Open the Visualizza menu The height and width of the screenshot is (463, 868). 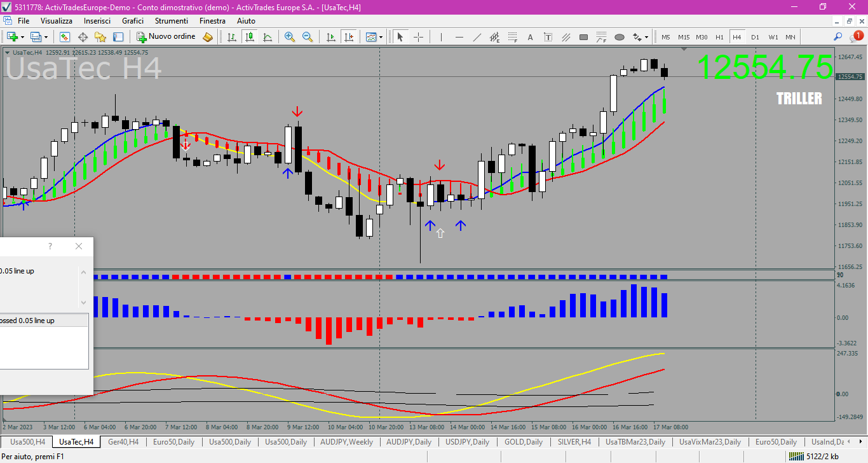pyautogui.click(x=57, y=21)
